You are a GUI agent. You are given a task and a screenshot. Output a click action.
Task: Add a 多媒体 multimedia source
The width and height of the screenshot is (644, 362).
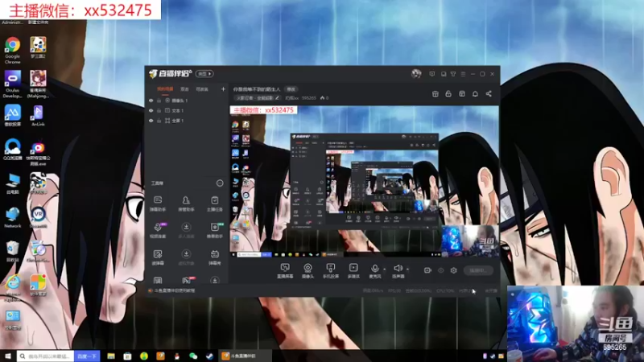pyautogui.click(x=353, y=271)
